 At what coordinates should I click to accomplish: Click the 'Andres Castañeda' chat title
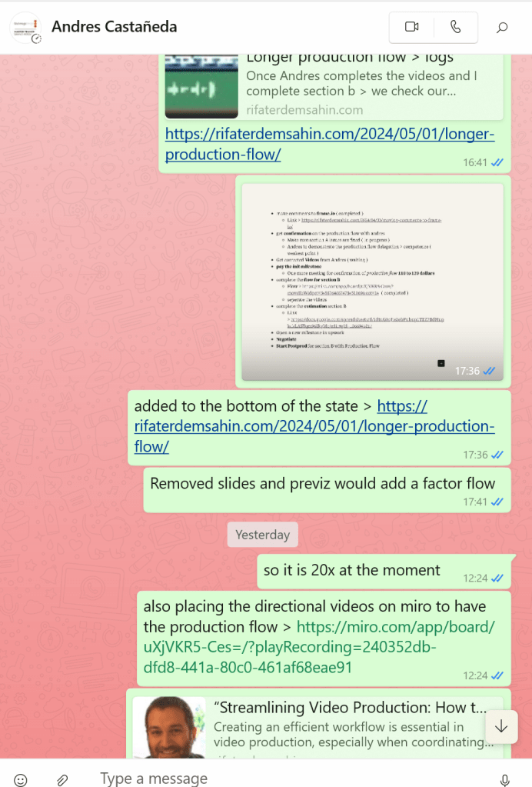click(115, 27)
